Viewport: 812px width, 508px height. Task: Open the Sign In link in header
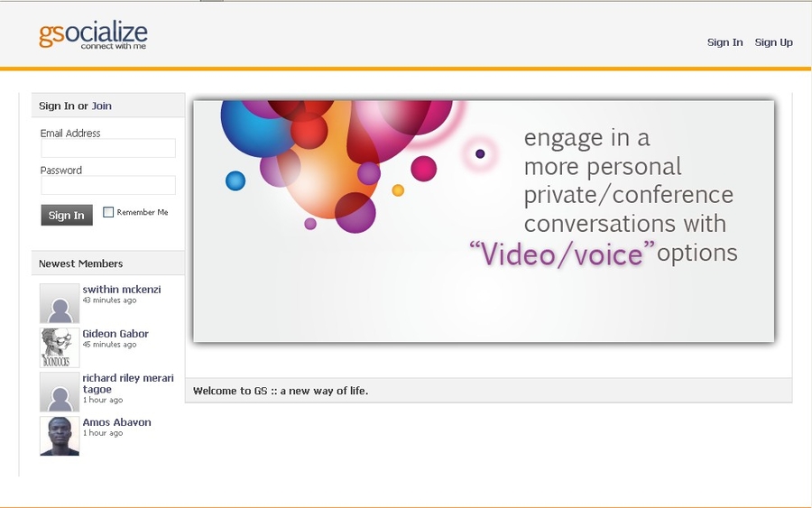coord(724,42)
